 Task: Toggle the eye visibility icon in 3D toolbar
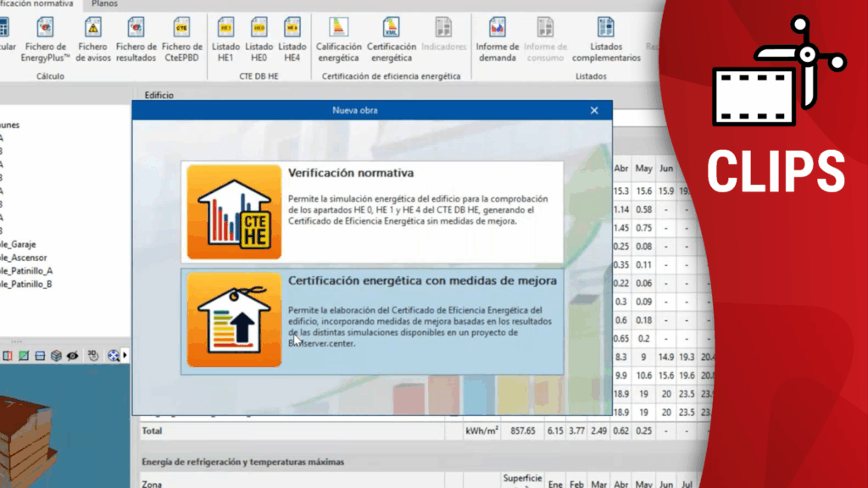pos(73,355)
